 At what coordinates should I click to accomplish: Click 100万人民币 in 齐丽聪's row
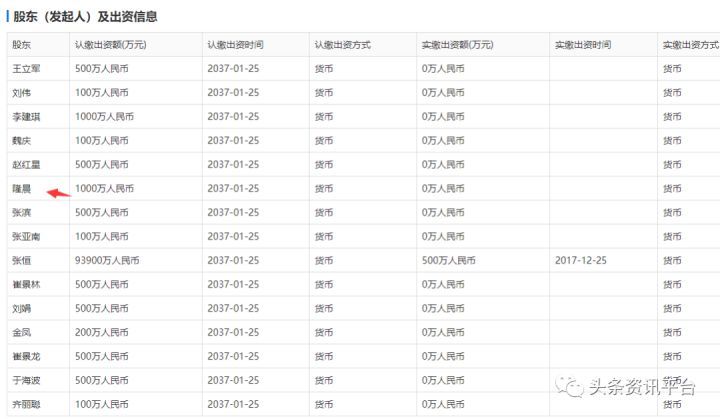[x=101, y=404]
